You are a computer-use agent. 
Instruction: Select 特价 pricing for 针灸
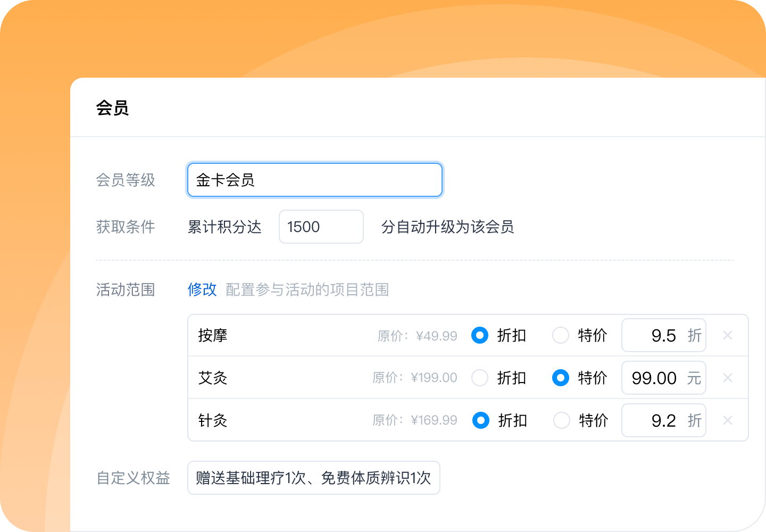click(x=562, y=420)
